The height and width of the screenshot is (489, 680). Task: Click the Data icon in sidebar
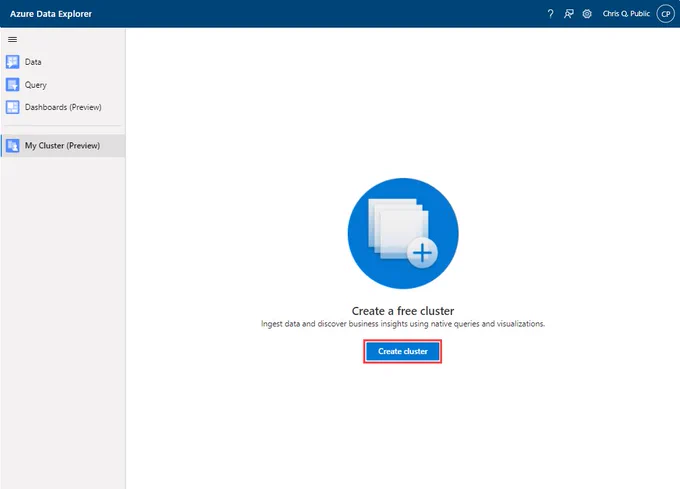[13, 62]
